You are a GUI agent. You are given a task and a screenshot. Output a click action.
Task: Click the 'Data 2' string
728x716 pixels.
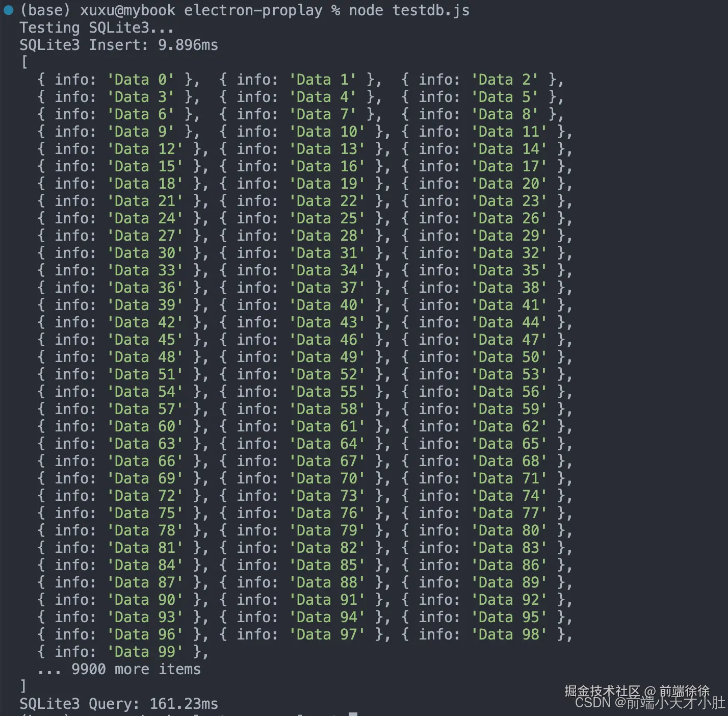point(505,80)
